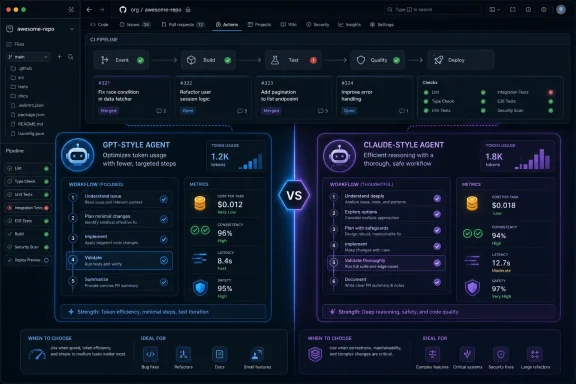Click the Open badge on #324

point(349,111)
